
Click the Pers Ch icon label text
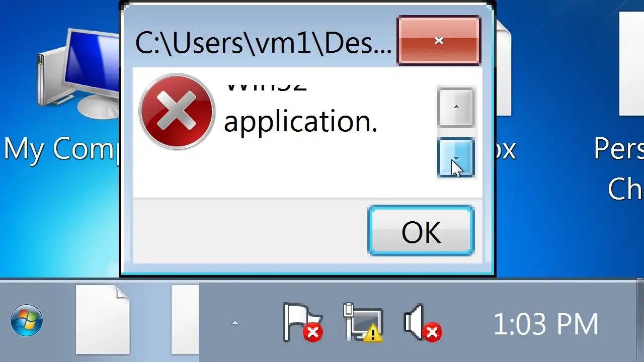619,169
